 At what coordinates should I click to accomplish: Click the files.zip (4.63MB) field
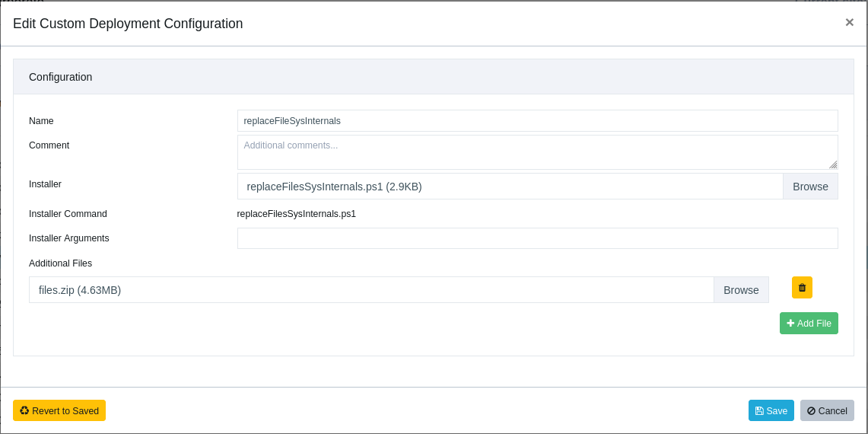coord(371,290)
